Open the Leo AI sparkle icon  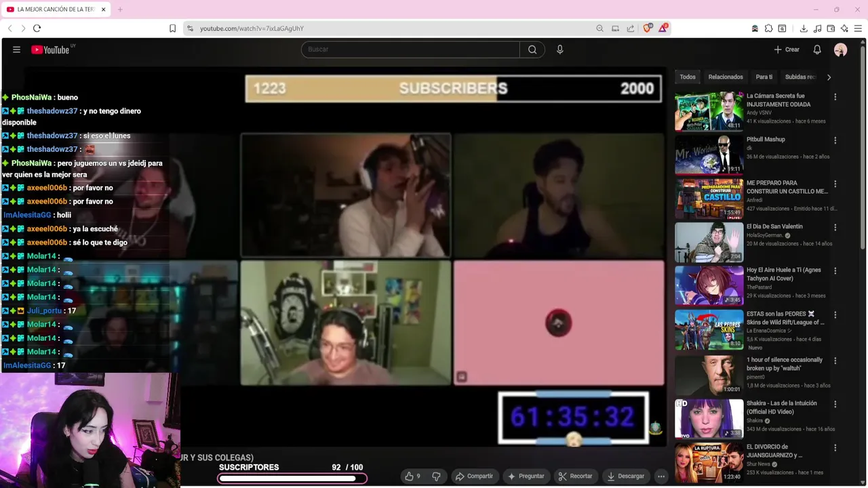point(844,28)
